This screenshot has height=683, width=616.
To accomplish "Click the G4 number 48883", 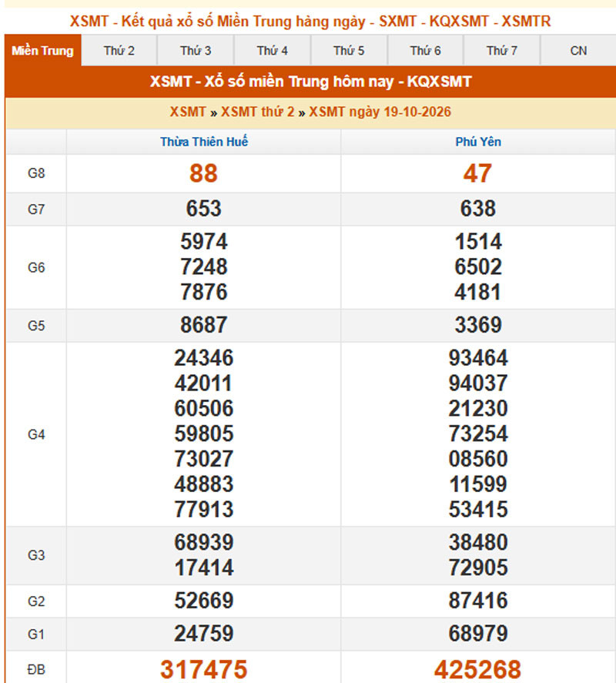I will tap(204, 484).
